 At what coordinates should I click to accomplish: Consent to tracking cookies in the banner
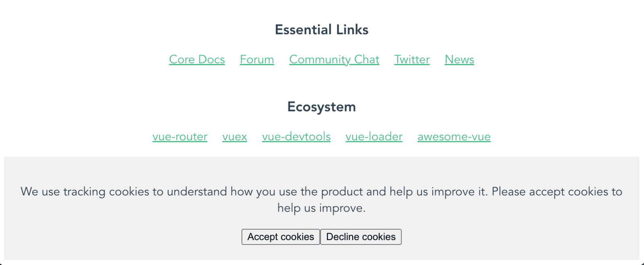point(281,237)
